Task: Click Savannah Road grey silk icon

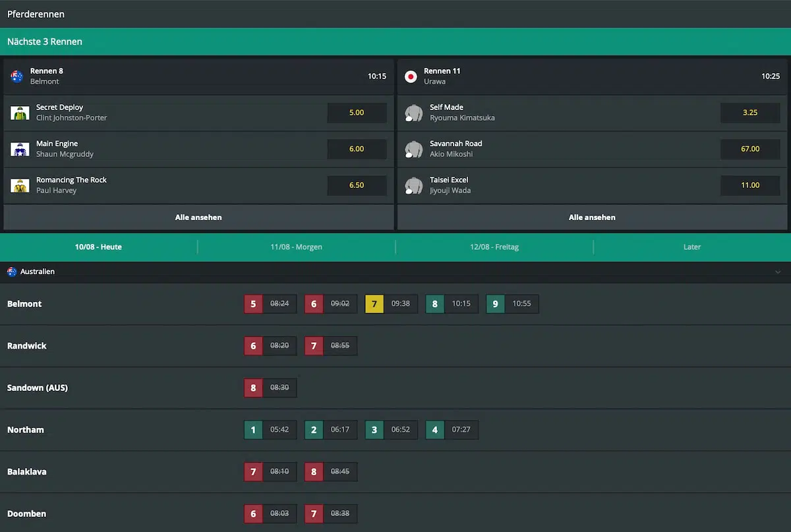Action: [x=413, y=149]
